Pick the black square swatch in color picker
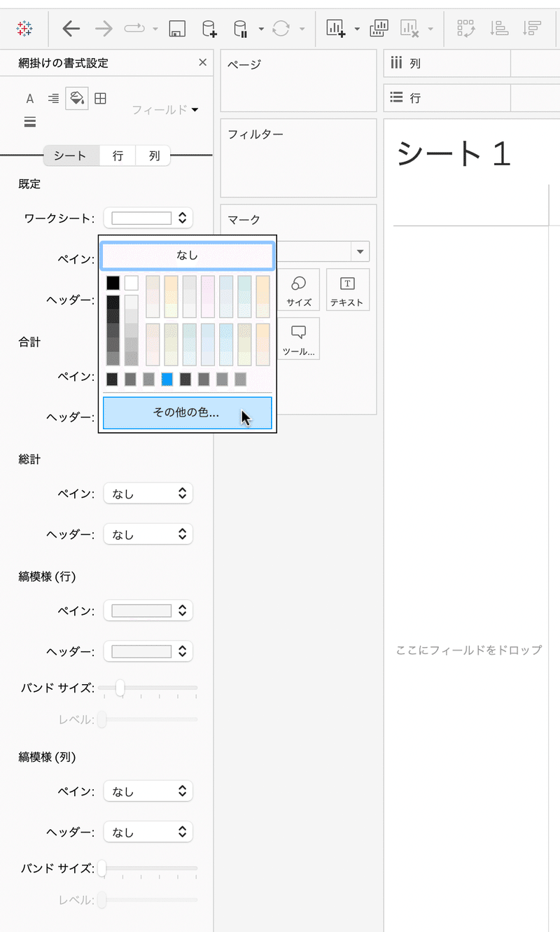 [113, 283]
